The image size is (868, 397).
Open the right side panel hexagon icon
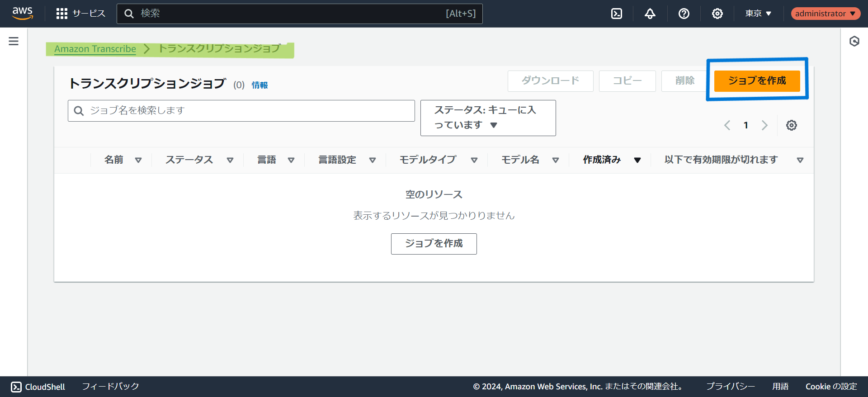click(x=854, y=42)
